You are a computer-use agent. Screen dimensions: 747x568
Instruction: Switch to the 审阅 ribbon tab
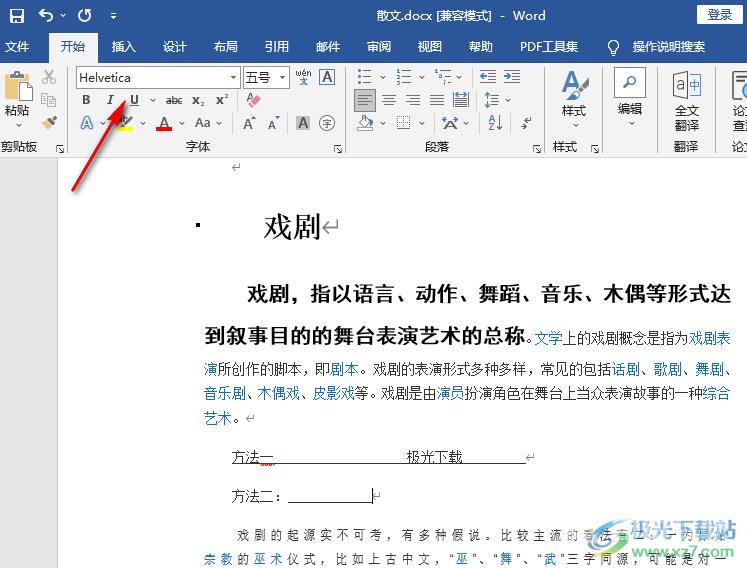379,47
